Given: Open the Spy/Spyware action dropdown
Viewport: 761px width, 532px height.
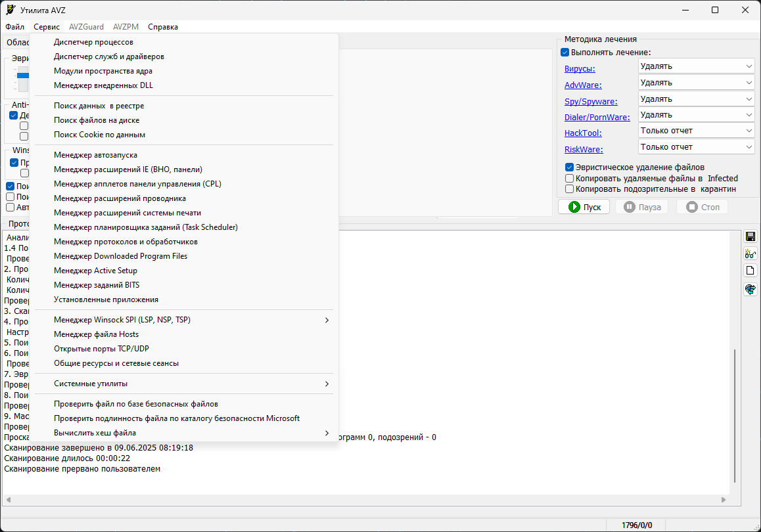Looking at the screenshot, I should (x=697, y=99).
